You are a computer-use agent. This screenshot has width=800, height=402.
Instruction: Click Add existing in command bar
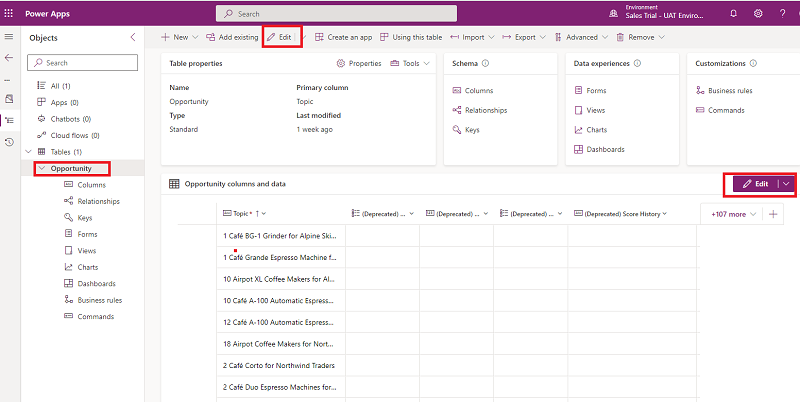tap(233, 37)
